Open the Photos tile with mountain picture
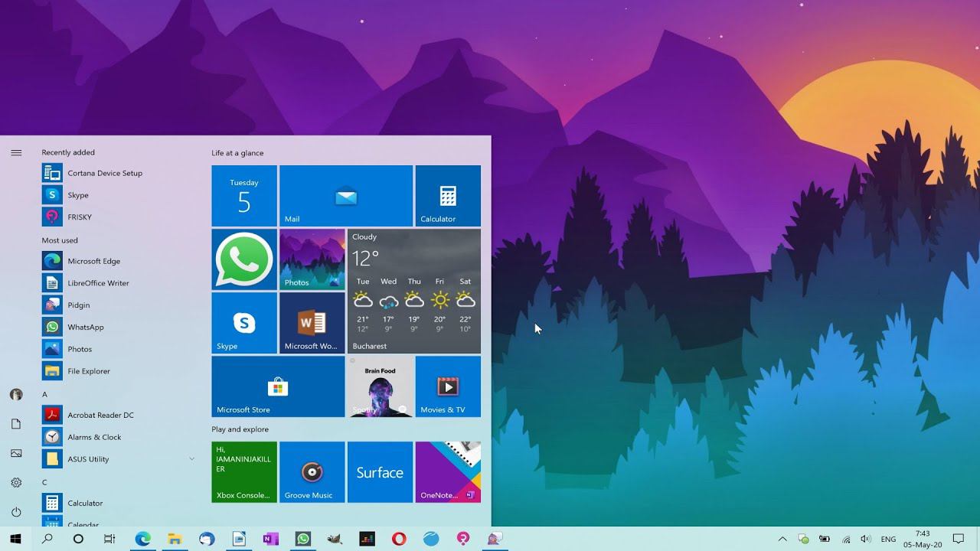980x551 pixels. tap(312, 259)
